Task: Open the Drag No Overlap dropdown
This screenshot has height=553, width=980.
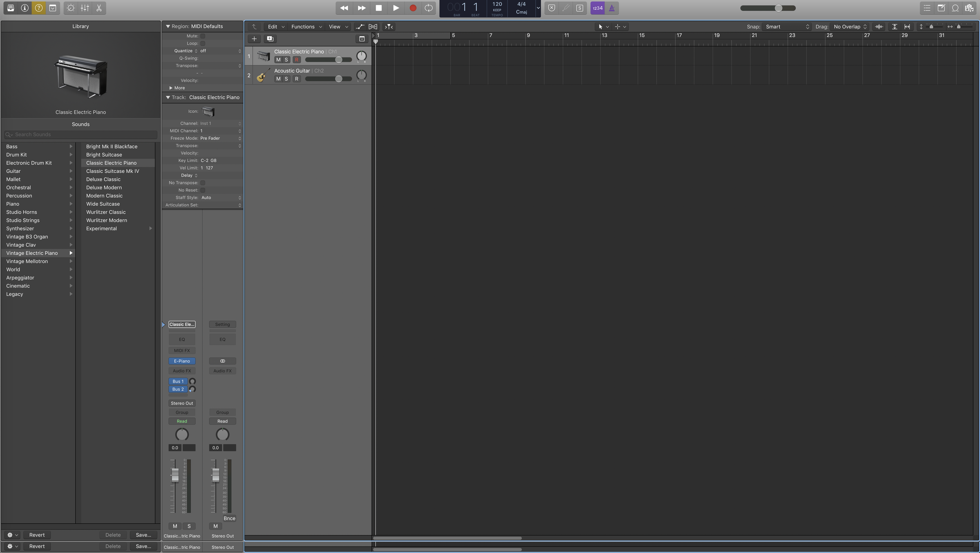Action: [850, 27]
